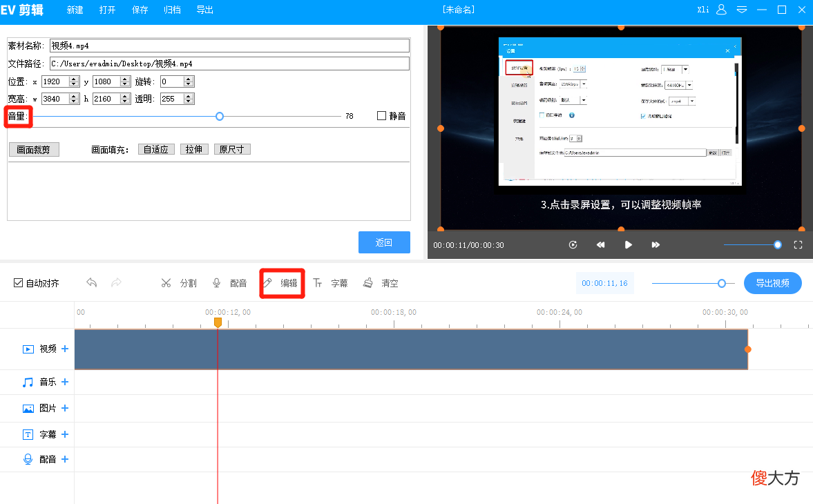The width and height of the screenshot is (813, 504).
Task: Open the user account icon
Action: [721, 10]
